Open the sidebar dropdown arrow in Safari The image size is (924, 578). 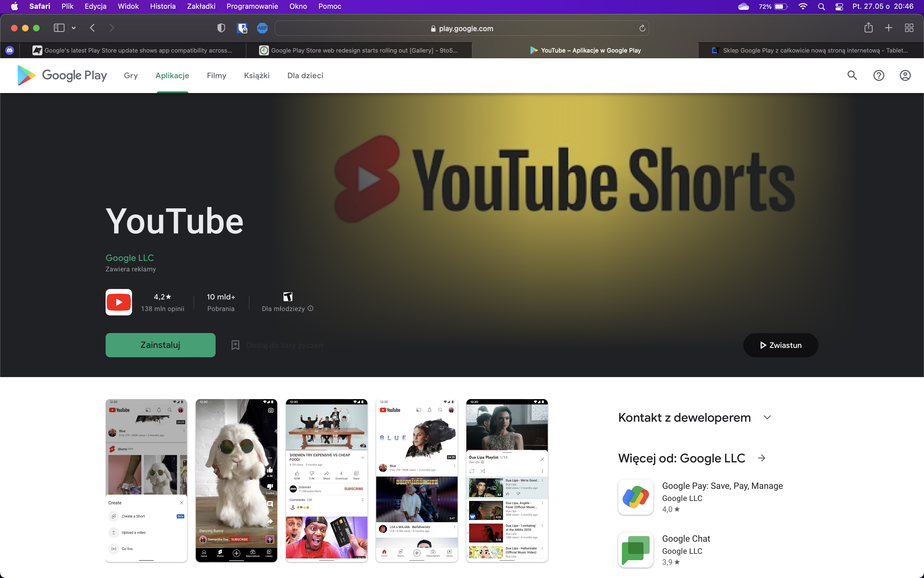pos(74,28)
